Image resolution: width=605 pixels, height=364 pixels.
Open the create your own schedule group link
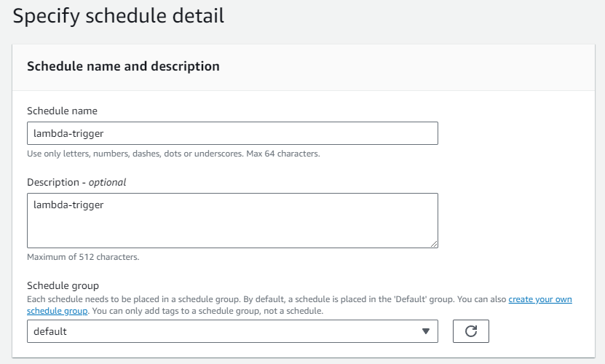click(x=539, y=299)
